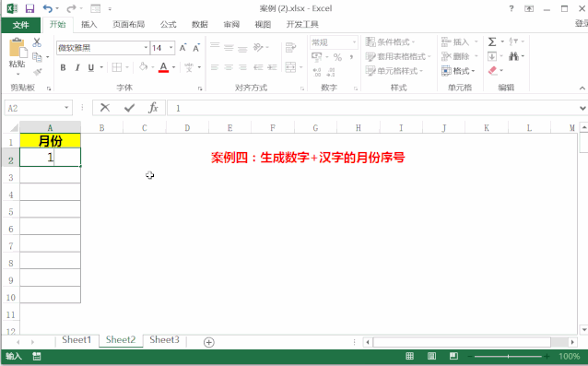Open the Format as Table dropdown

(398, 56)
